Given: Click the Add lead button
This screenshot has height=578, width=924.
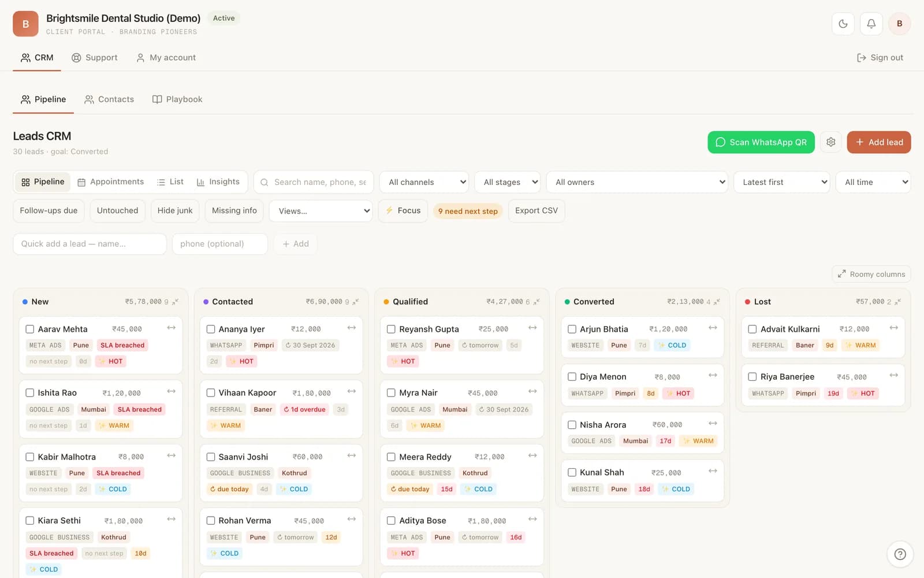Looking at the screenshot, I should coord(879,142).
